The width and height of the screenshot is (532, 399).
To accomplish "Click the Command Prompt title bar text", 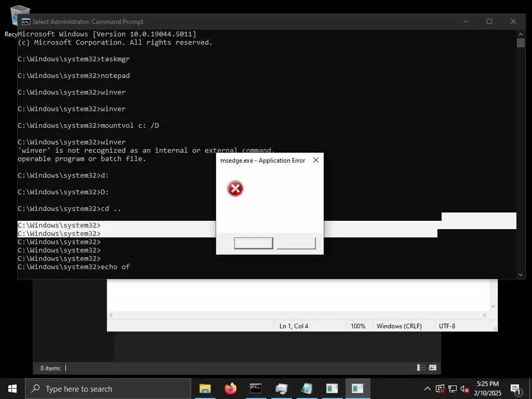I will [x=88, y=22].
